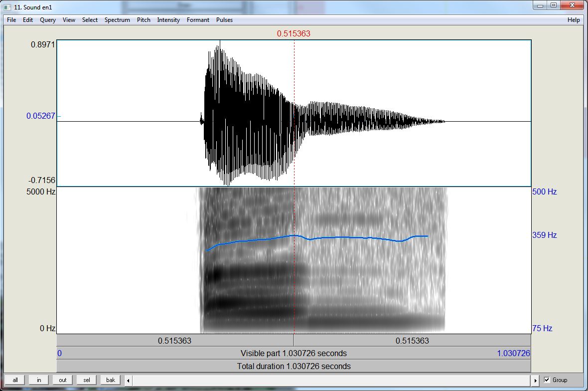Click the 0.8971 amplitude maximum label
The width and height of the screenshot is (588, 391).
click(x=43, y=45)
